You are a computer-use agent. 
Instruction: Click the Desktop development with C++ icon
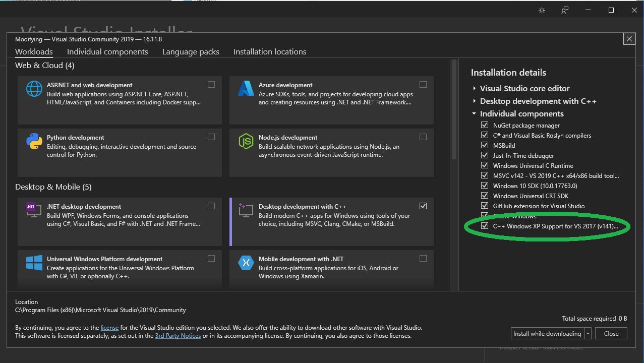pos(246,210)
